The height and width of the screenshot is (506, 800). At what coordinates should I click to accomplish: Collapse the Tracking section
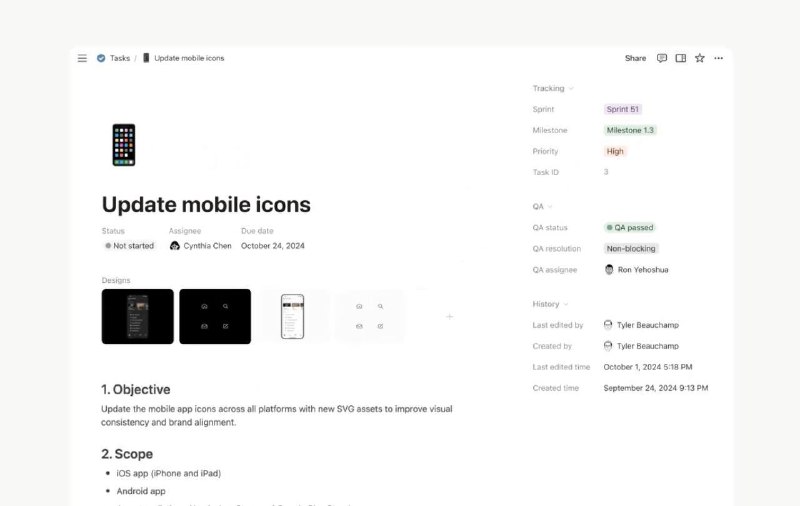[x=554, y=88]
